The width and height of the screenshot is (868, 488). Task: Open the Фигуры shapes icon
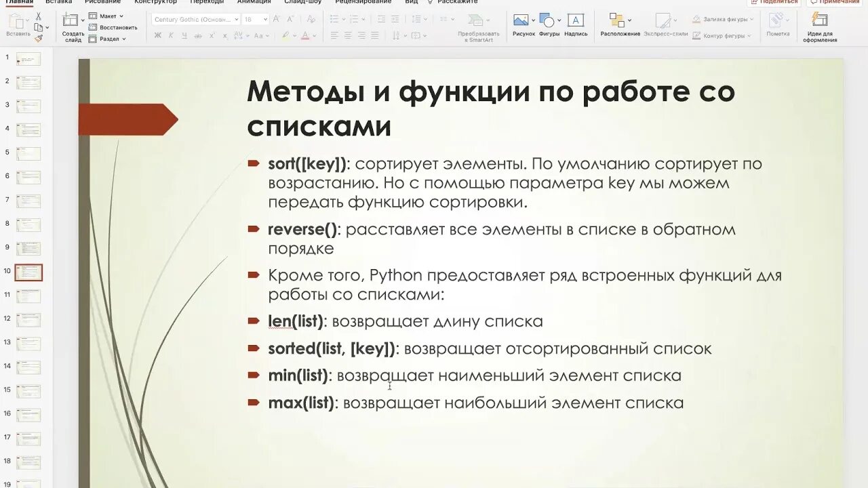tap(547, 20)
